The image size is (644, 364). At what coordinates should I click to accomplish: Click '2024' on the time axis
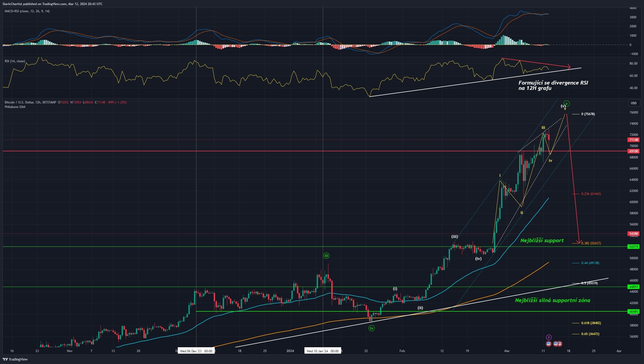pos(290,351)
